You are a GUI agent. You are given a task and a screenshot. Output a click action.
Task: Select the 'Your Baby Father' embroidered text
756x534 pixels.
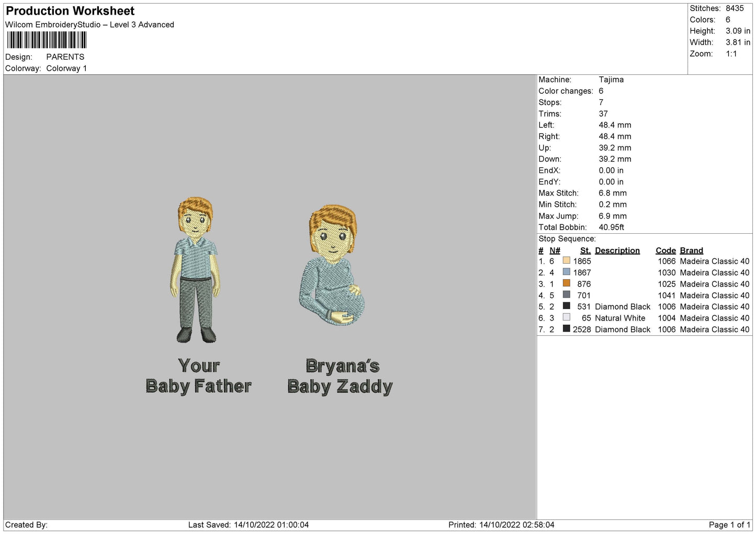[199, 376]
